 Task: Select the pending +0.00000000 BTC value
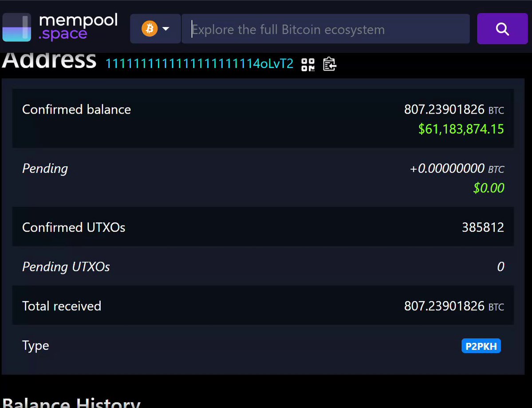tap(457, 168)
